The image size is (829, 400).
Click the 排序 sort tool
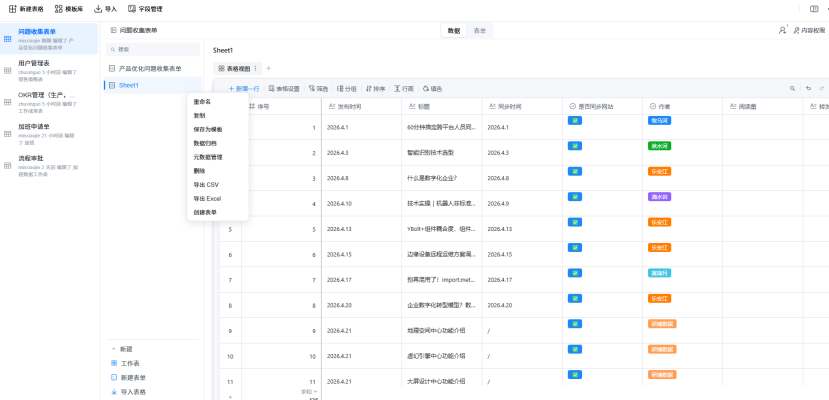(x=375, y=89)
